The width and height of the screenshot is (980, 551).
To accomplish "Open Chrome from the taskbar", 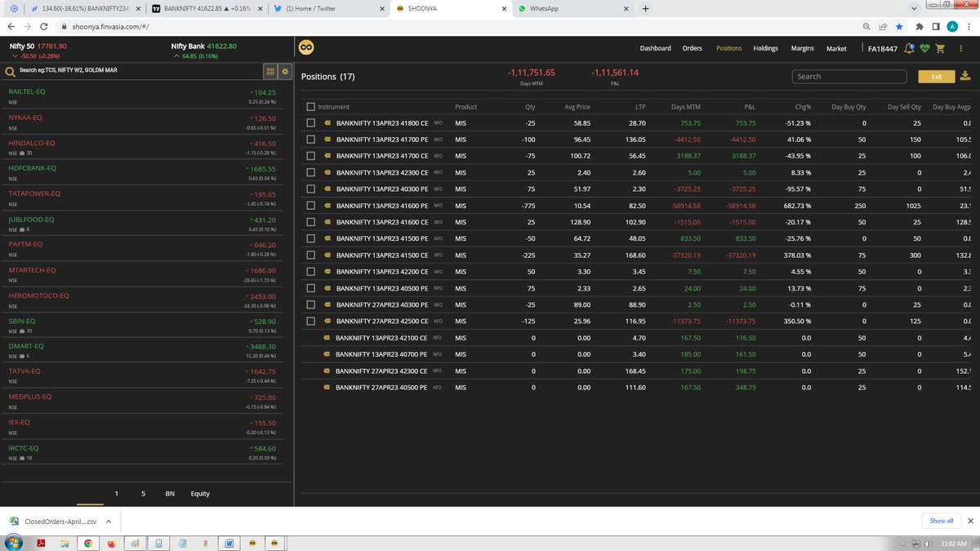I will pos(88,543).
